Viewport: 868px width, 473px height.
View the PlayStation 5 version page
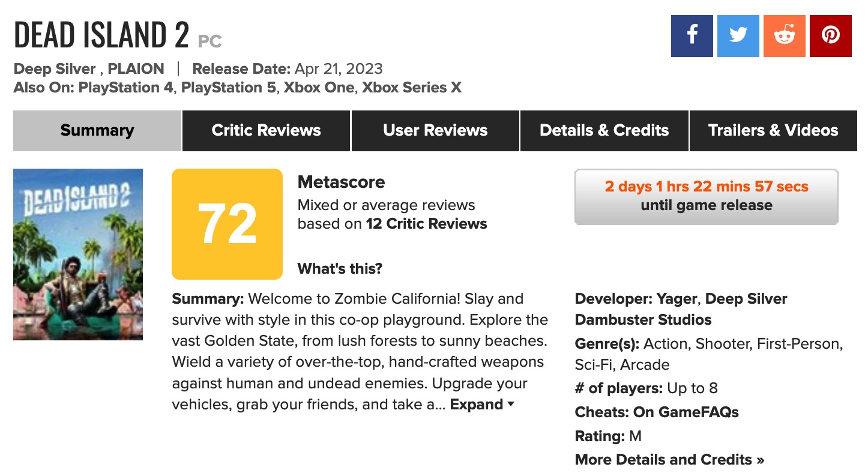229,88
